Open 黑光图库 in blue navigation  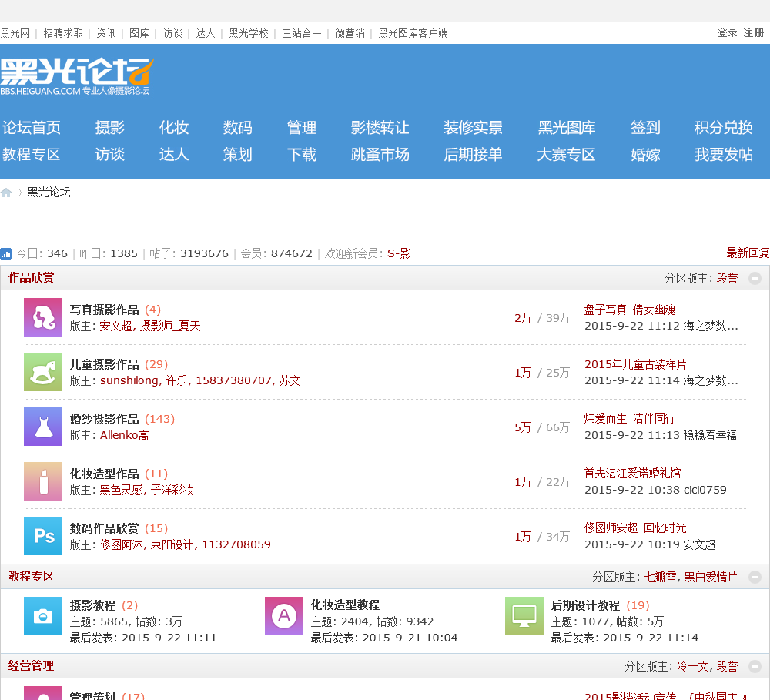pyautogui.click(x=566, y=128)
